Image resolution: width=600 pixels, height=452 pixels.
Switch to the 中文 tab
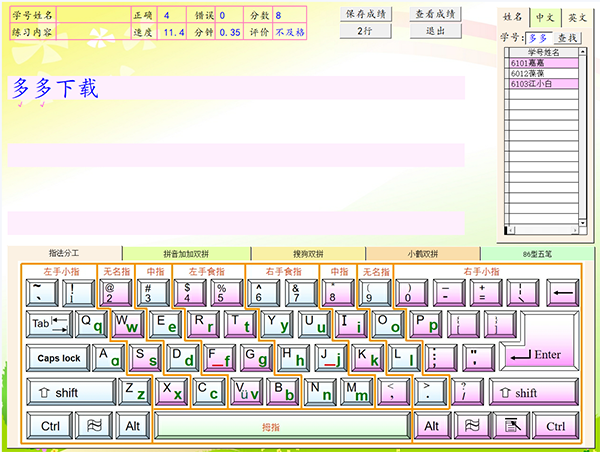[x=544, y=17]
